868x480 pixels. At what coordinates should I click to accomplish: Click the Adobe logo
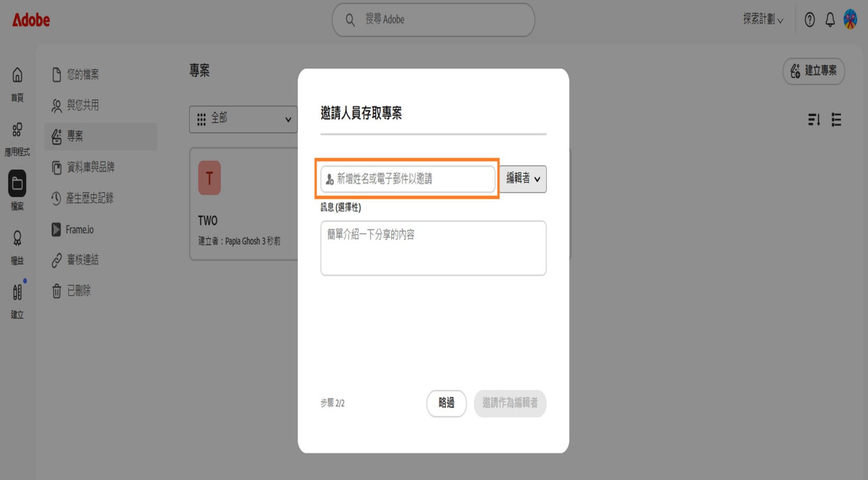point(31,20)
